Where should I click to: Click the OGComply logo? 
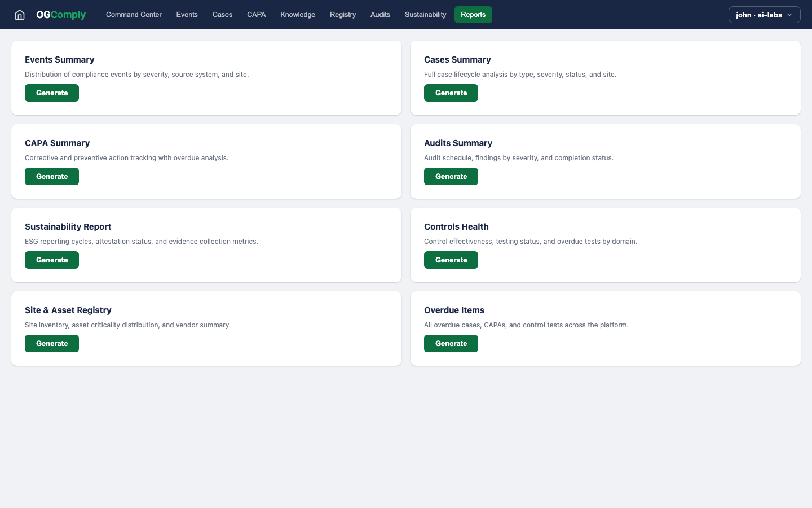point(61,15)
